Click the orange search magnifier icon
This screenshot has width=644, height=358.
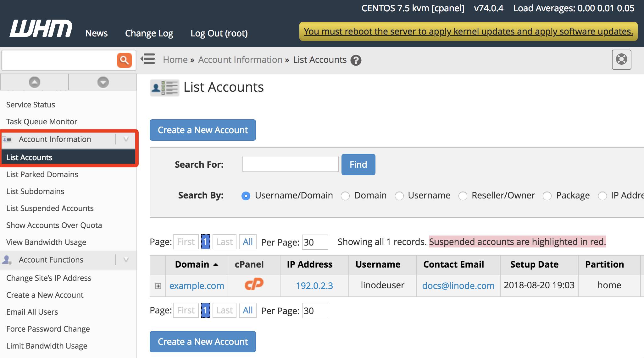[125, 60]
